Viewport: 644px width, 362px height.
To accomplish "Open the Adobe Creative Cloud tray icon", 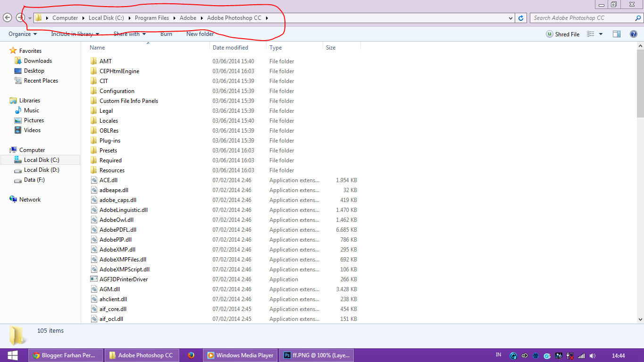I will (524, 355).
